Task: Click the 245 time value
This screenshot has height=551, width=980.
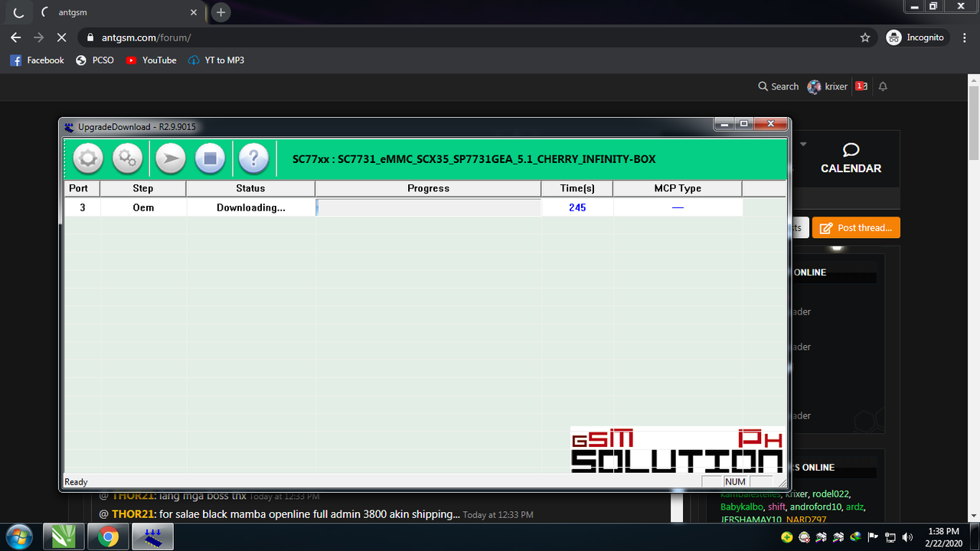Action: click(x=577, y=207)
